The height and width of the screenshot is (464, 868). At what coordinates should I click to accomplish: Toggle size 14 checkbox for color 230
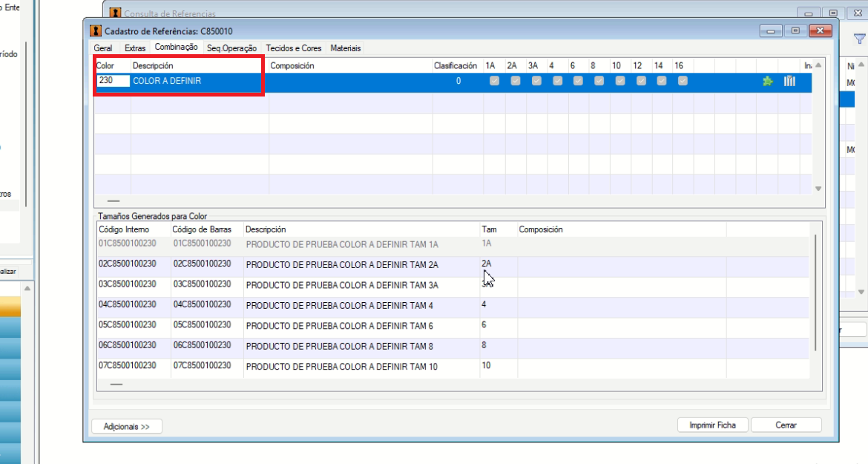pos(662,81)
